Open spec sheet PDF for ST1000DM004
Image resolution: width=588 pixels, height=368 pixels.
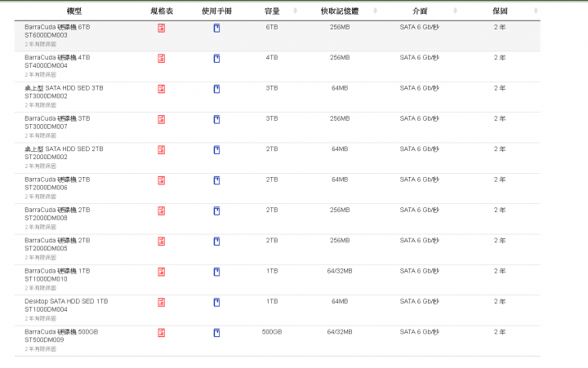point(161,303)
